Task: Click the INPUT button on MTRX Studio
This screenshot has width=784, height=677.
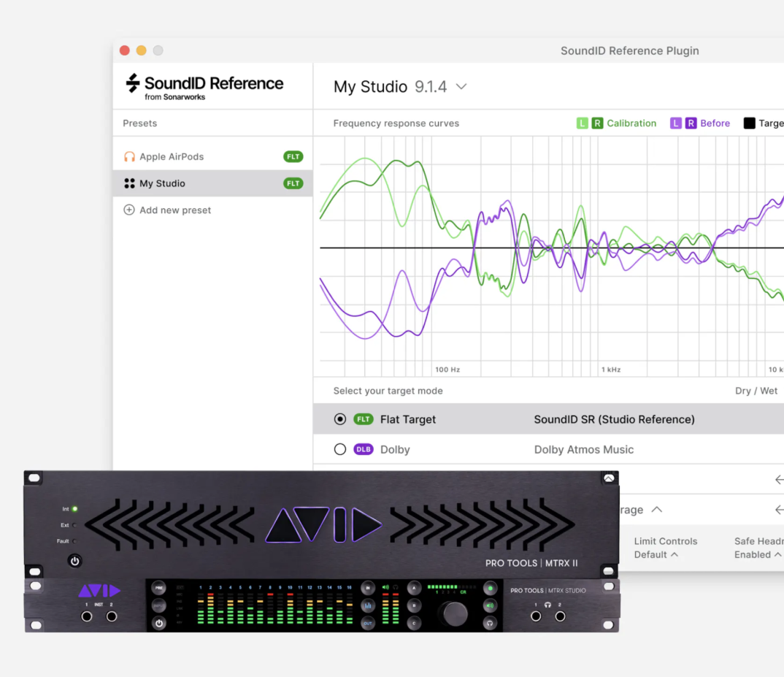Action: tap(158, 605)
